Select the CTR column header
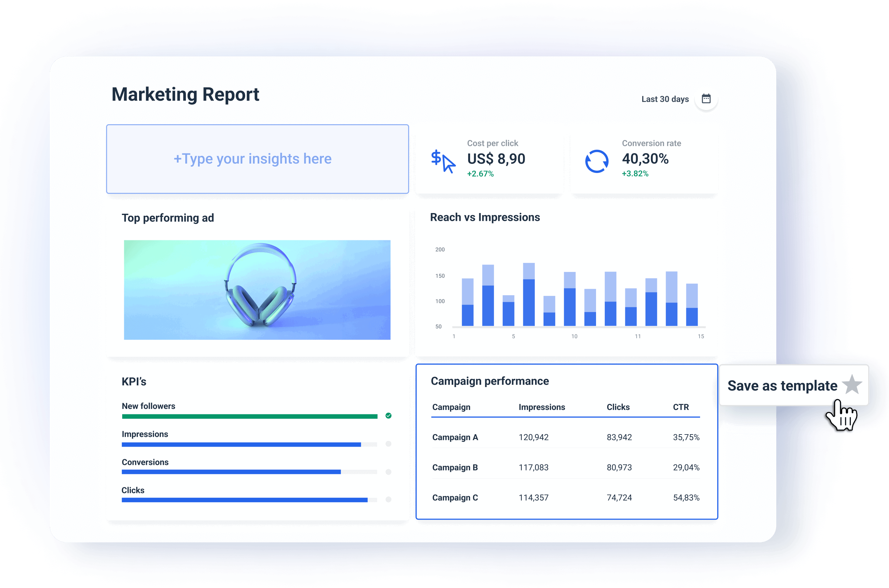The width and height of the screenshot is (889, 588). [681, 407]
